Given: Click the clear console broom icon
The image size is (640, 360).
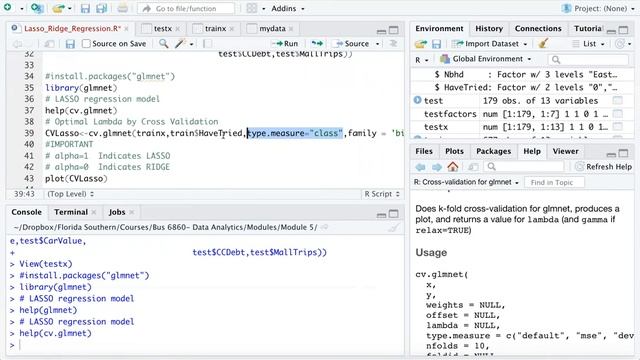Looking at the screenshot, I should [x=393, y=227].
